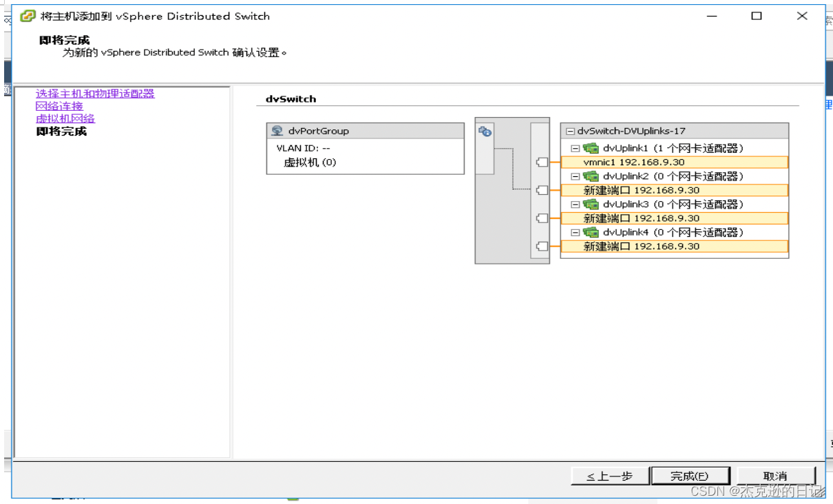Click the port connector beside dvUplink2 new port
Viewport: 833px width, 504px height.
[542, 191]
